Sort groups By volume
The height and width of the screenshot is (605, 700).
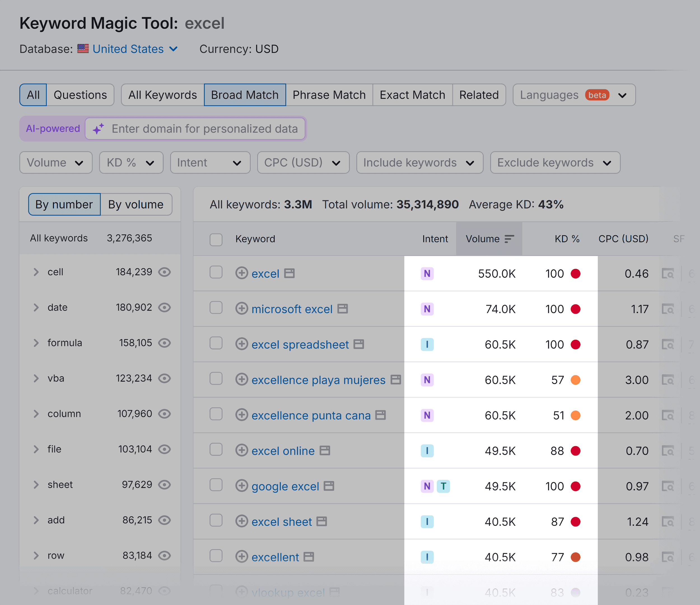click(136, 204)
